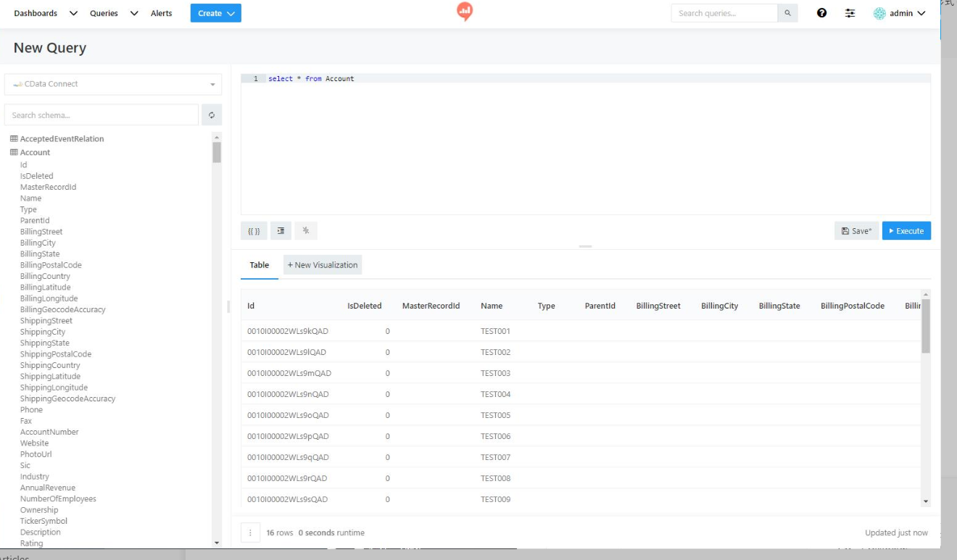The image size is (957, 560).
Task: Sort by the Name column header
Action: [x=492, y=306]
